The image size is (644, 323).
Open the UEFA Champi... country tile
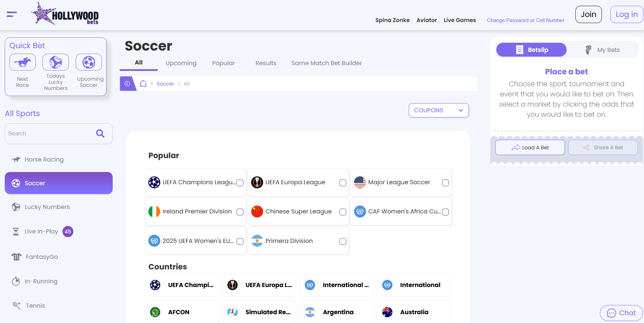click(x=182, y=285)
